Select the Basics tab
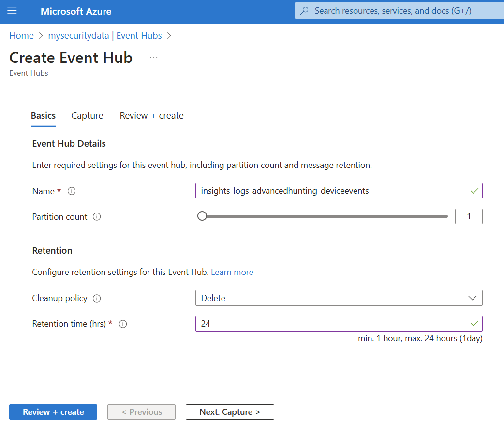This screenshot has height=426, width=504. coord(44,116)
